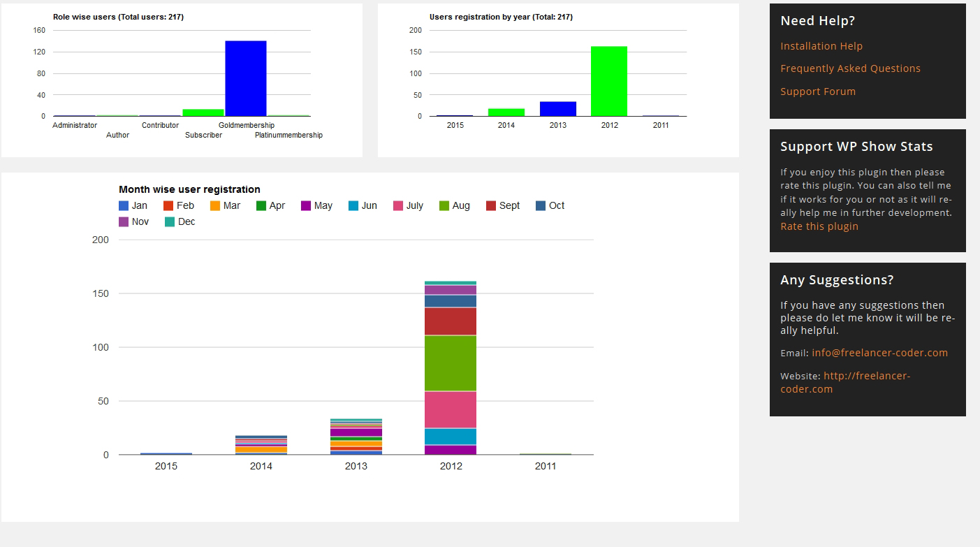The width and height of the screenshot is (980, 547).
Task: Click the 'Platinummembership' axis label
Action: (x=288, y=135)
